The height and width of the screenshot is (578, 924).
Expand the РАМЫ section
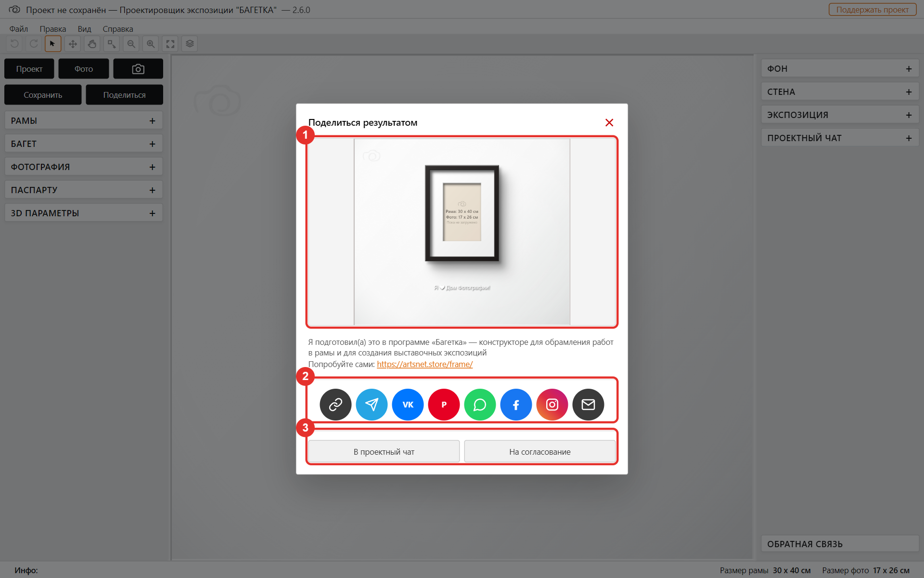pos(84,120)
